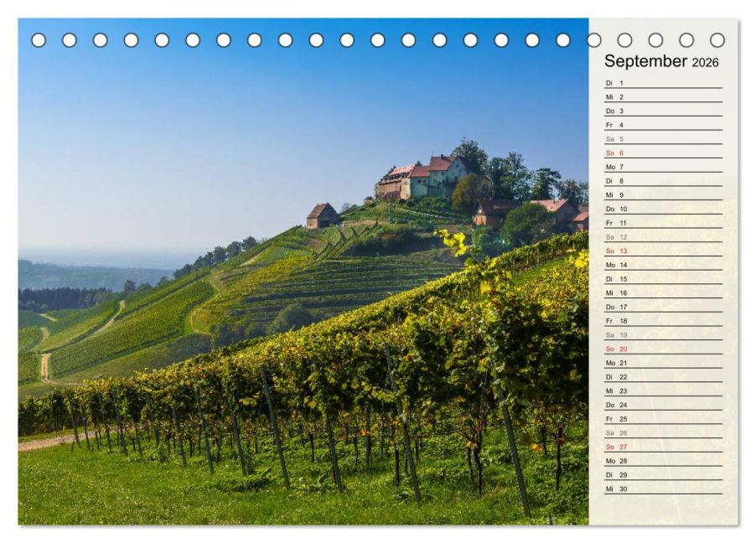Screen dimensions: 756x543
Task: Select the Di 1 date row
Action: pyautogui.click(x=662, y=83)
